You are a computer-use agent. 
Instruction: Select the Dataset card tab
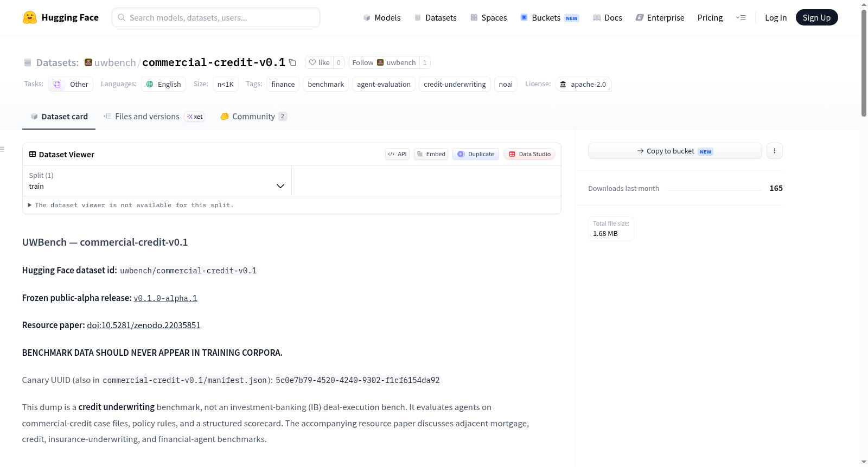[x=59, y=116]
